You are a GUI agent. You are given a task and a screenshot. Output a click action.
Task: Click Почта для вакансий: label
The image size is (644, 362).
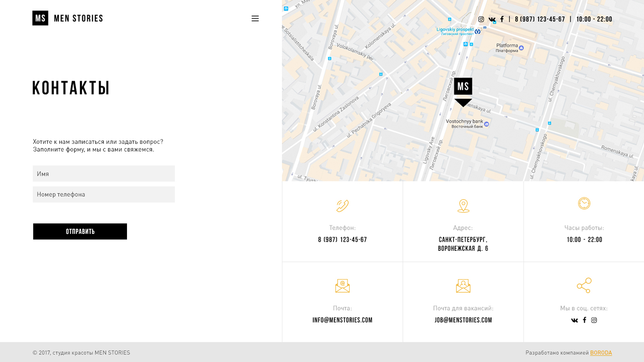tap(463, 308)
